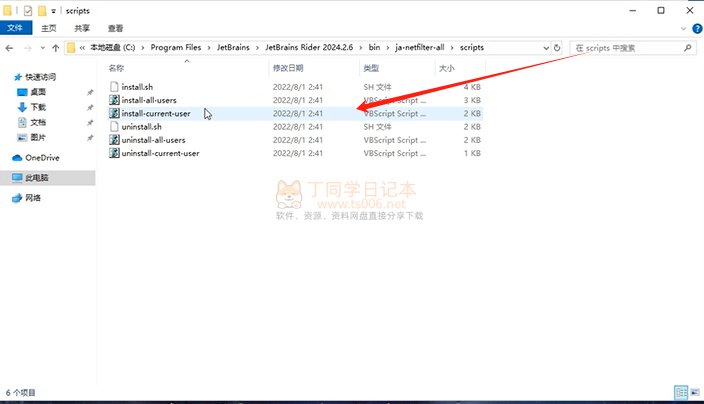
Task: Click the install.sh file name
Action: [x=137, y=87]
